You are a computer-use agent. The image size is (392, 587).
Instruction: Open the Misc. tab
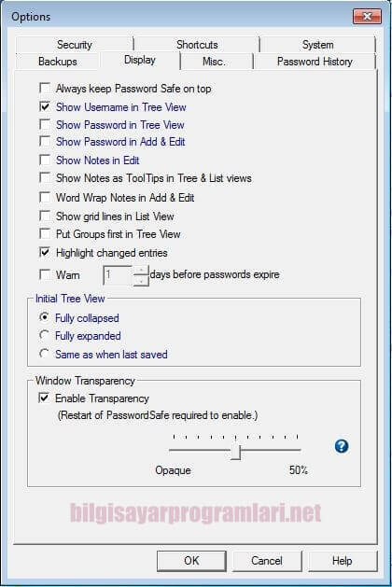pyautogui.click(x=214, y=61)
